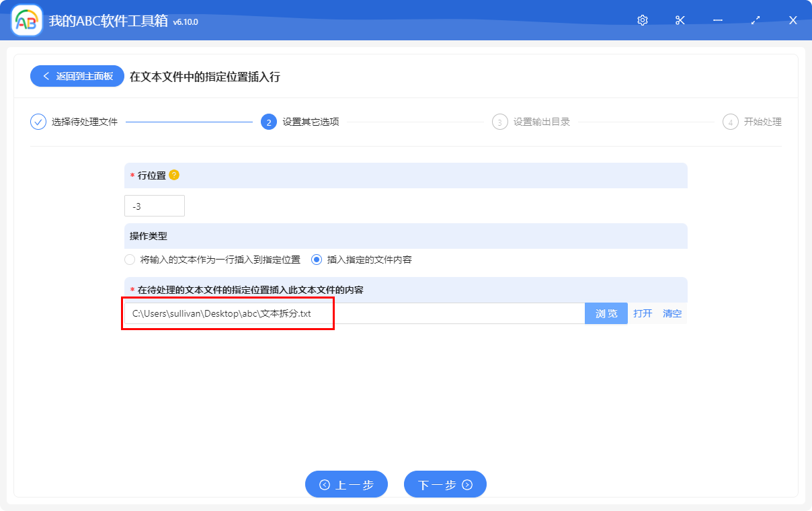Click the 行位置 input showing -3
812x511 pixels.
pyautogui.click(x=154, y=206)
